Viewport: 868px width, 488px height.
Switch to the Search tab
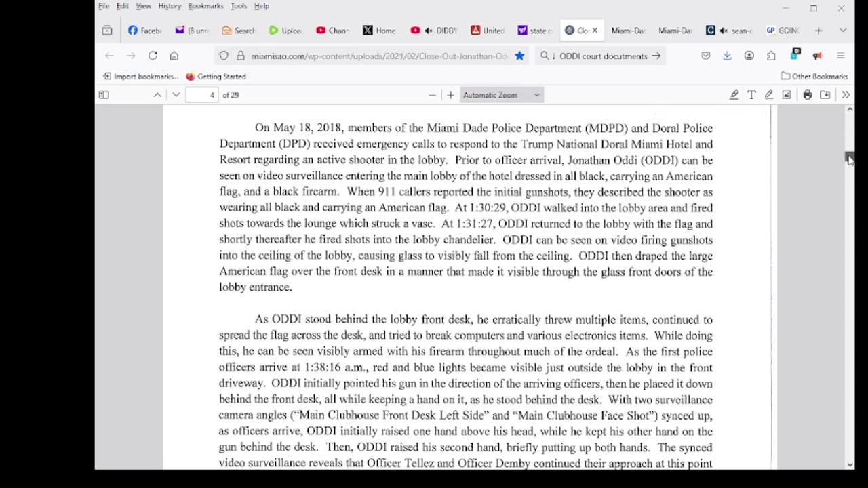pos(238,30)
